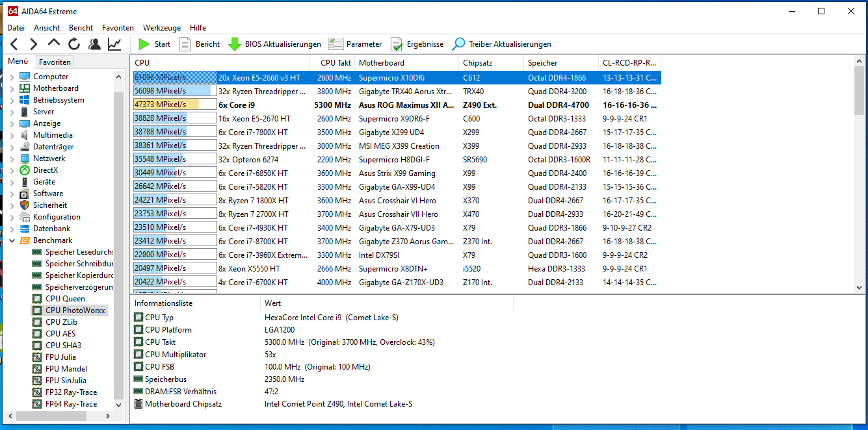The image size is (868, 430).
Task: Open the Parameter toolbar button
Action: click(x=356, y=44)
